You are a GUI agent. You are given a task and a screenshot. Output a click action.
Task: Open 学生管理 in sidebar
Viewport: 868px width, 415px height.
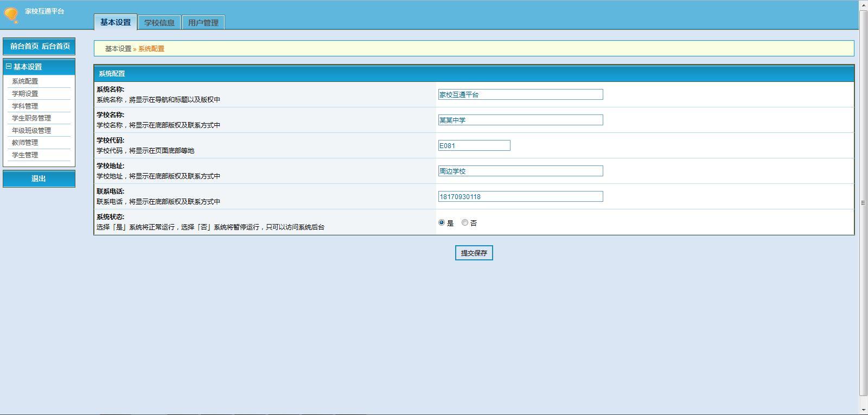tap(25, 155)
